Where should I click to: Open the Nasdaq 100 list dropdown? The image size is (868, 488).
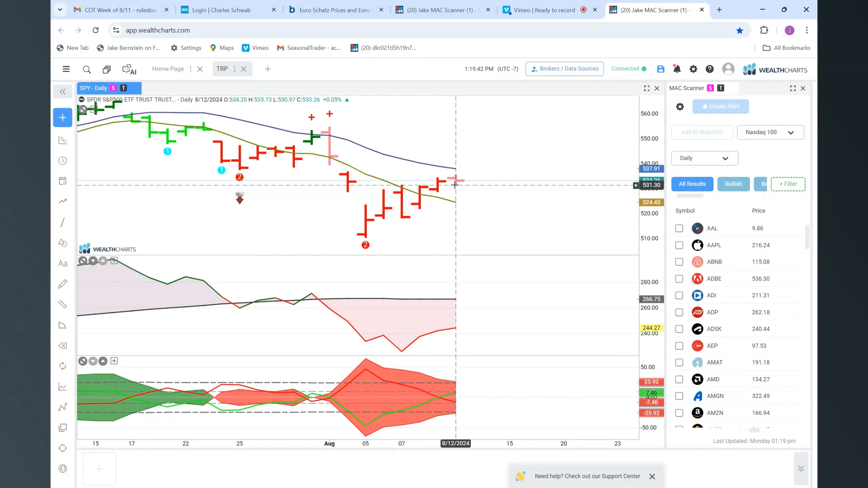[770, 132]
